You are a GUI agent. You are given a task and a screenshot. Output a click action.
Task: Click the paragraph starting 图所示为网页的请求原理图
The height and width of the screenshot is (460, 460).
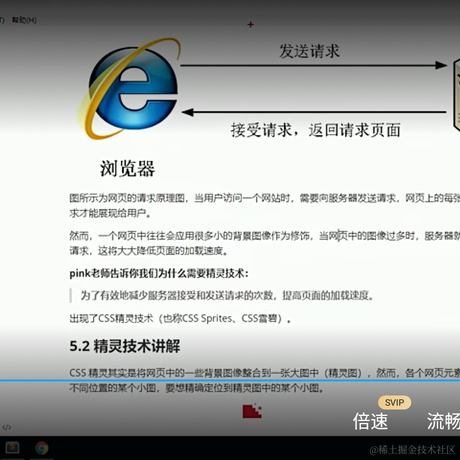click(265, 206)
